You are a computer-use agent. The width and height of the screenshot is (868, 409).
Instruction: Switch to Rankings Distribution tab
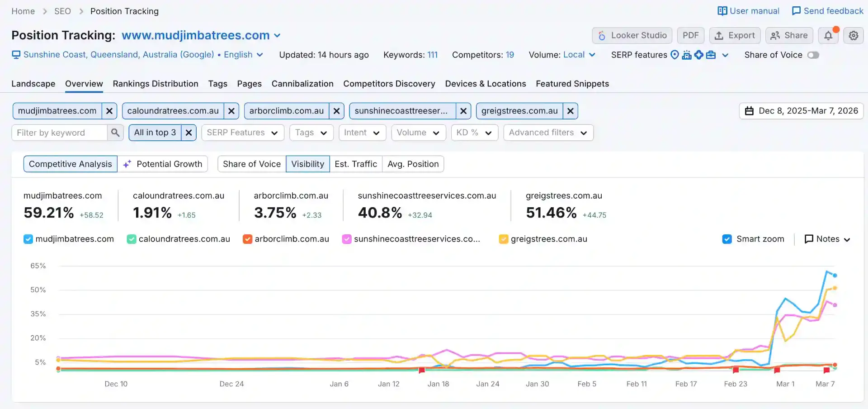coord(156,84)
